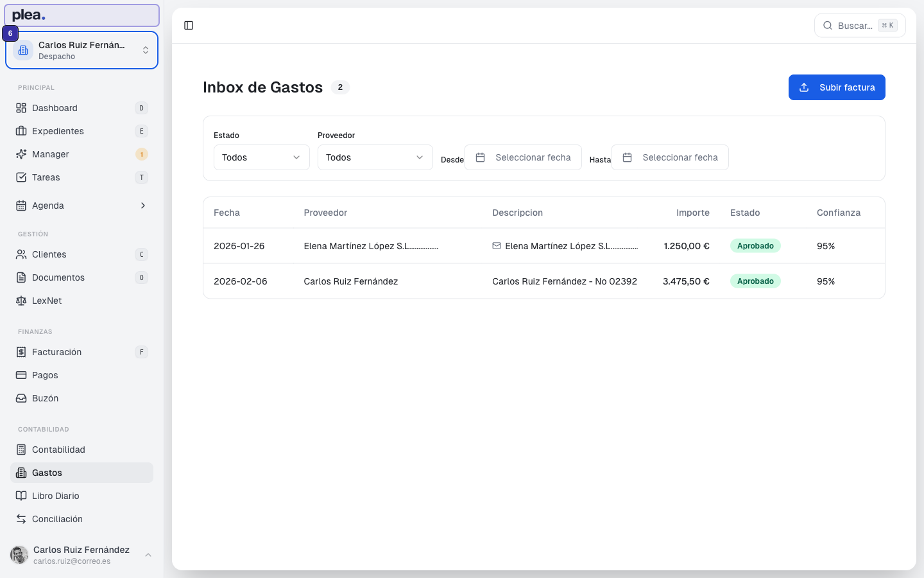Click the Aprobado badge for Elena Martínez
This screenshot has width=924, height=578.
pos(755,246)
